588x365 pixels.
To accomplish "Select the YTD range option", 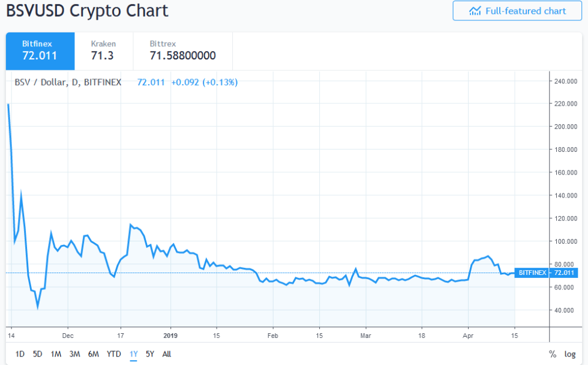I will tap(113, 354).
